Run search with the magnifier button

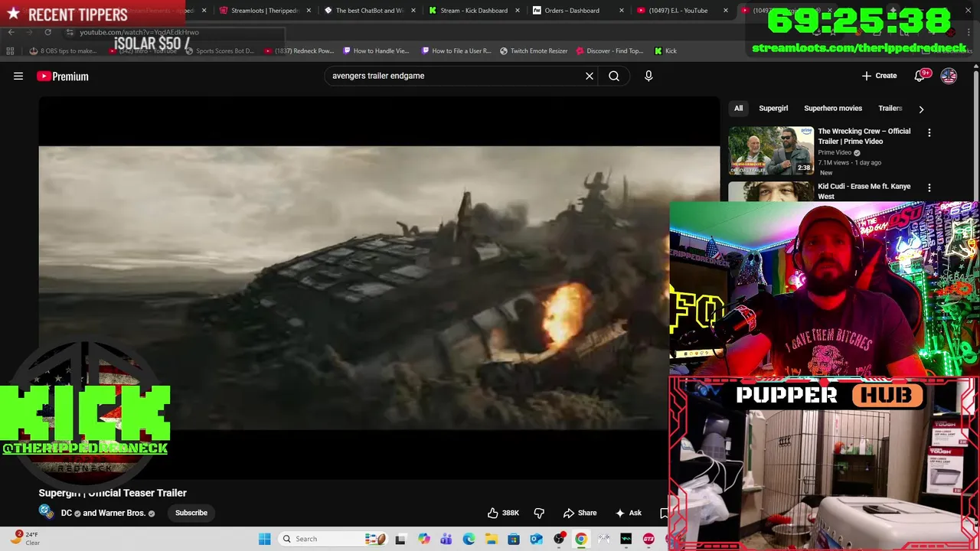coord(614,76)
